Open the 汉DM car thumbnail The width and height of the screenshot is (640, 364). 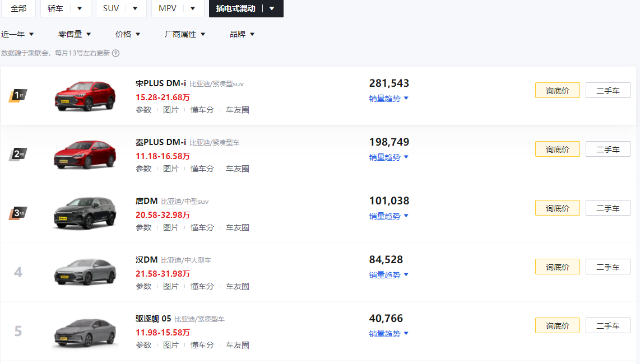point(85,272)
